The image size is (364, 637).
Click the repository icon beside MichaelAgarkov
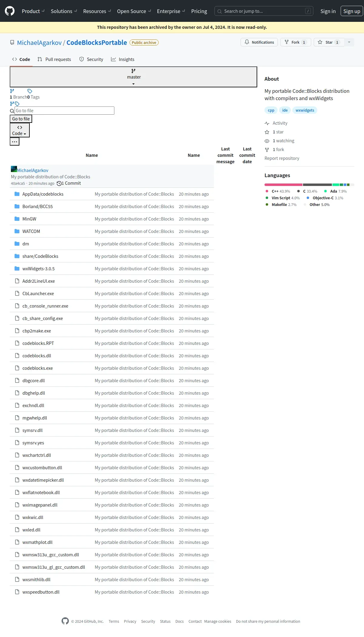pyautogui.click(x=12, y=42)
